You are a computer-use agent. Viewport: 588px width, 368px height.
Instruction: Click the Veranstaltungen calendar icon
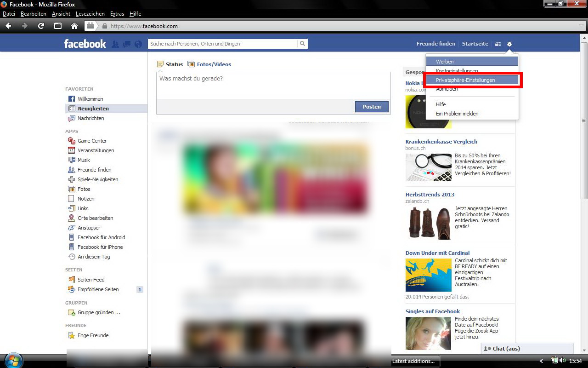coord(72,150)
